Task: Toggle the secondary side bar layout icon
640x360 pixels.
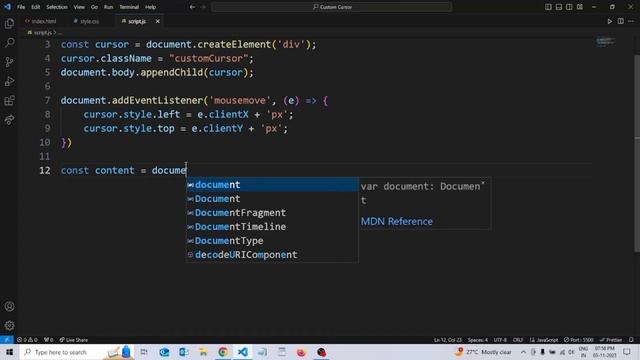Action: pyautogui.click(x=569, y=7)
